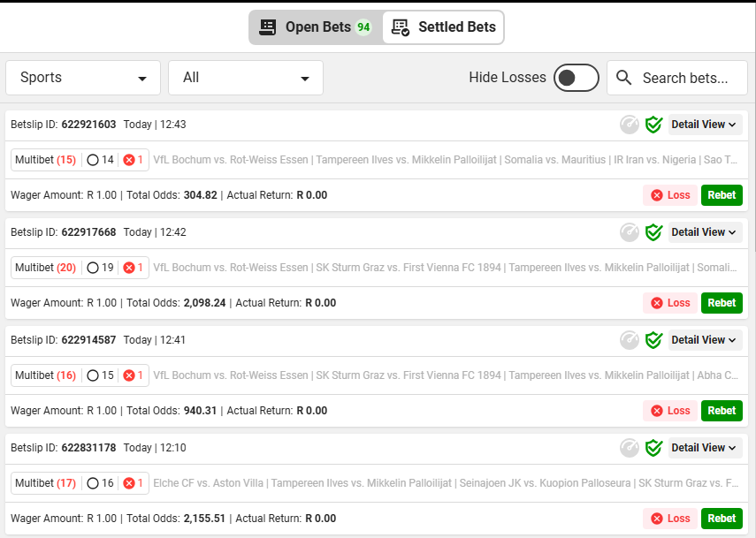Click Betslip ID 622917668 text
756x538 pixels.
(63, 232)
